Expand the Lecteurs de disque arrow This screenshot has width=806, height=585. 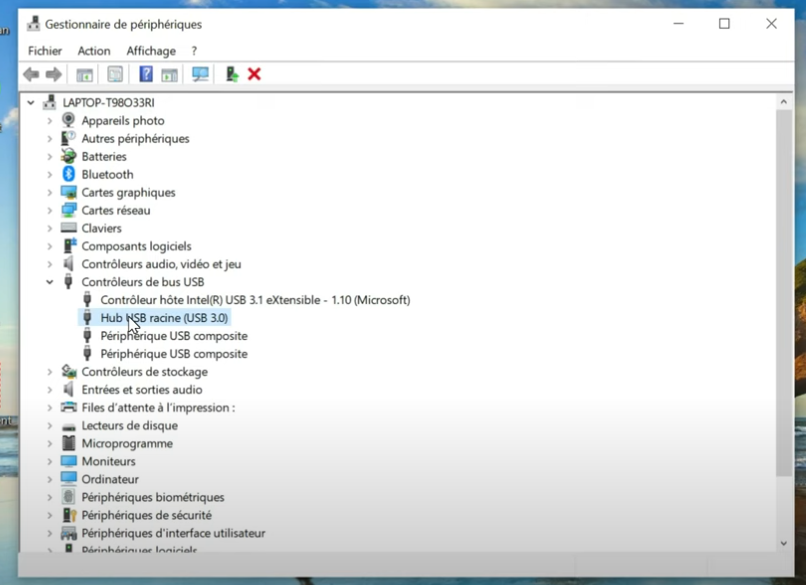[x=49, y=426]
